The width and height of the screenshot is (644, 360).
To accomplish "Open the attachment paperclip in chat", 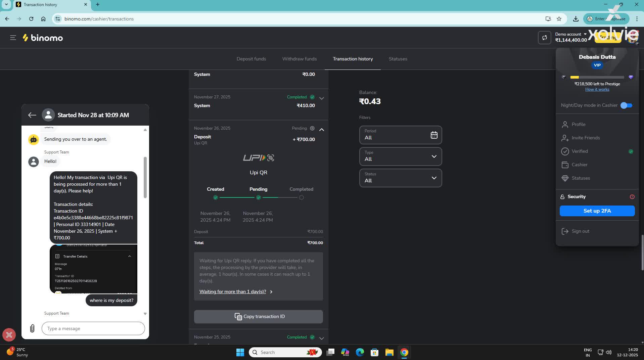I will (x=32, y=328).
